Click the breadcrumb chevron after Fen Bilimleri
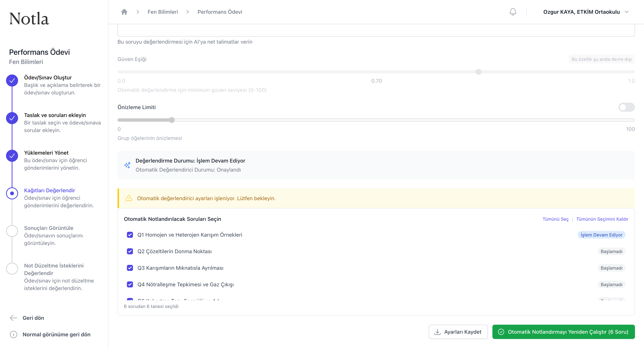644x348 pixels. (x=188, y=12)
